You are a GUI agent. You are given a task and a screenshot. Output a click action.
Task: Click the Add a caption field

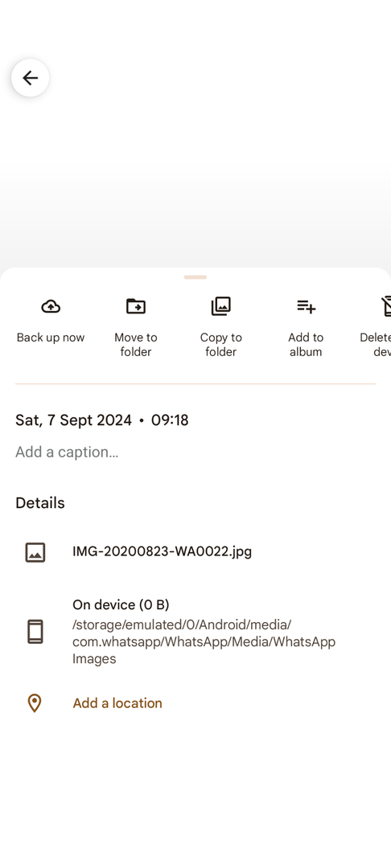pos(67,452)
